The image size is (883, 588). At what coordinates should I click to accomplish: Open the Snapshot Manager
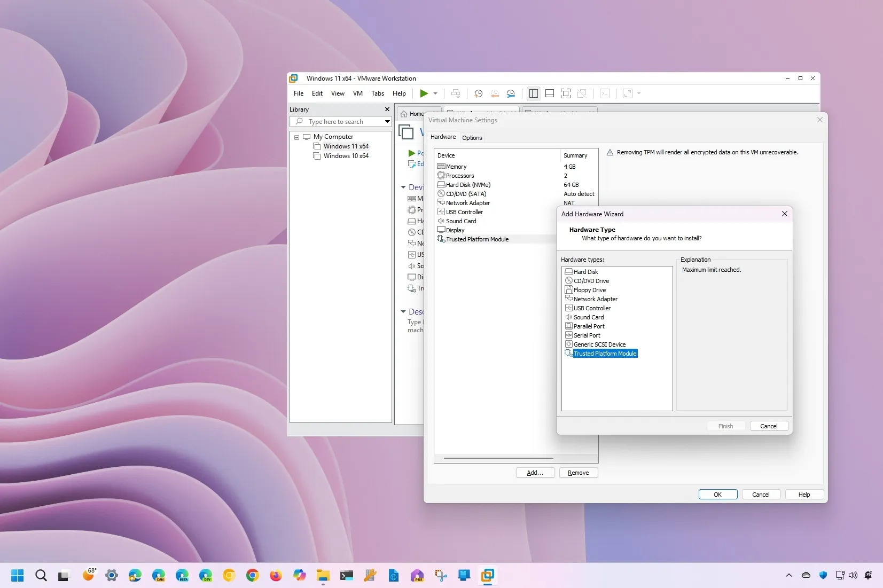[511, 93]
